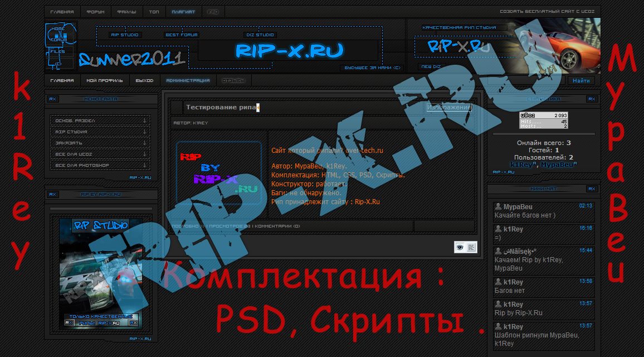644x357 pixels.
Task: Open the АДМИНИСТРАЦИЯ page
Action: 188,81
